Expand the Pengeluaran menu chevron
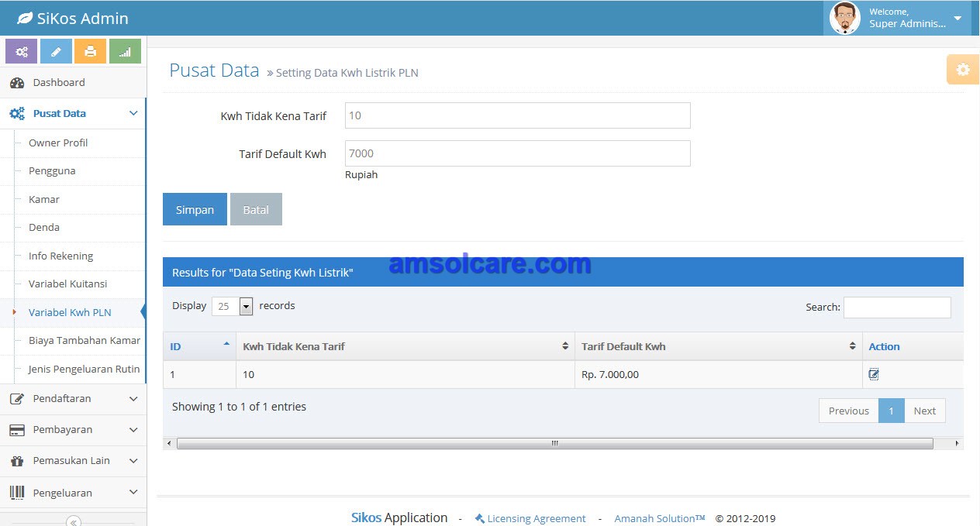The height and width of the screenshot is (526, 980). coord(133,493)
